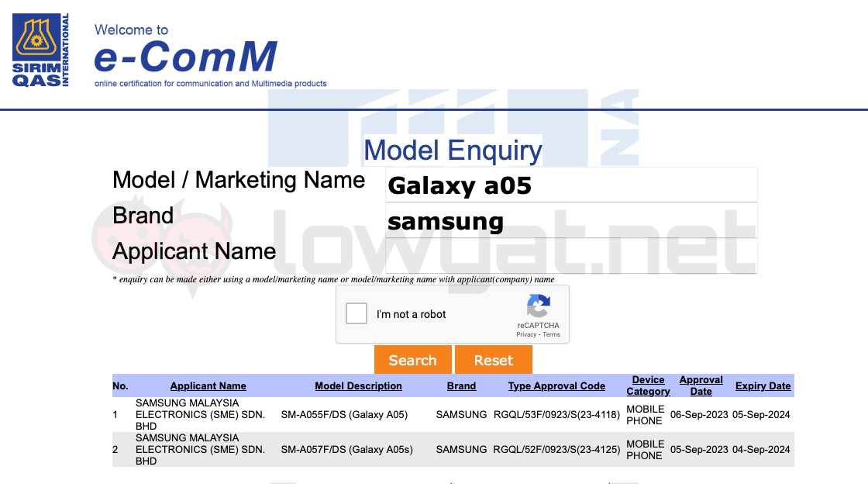This screenshot has width=868, height=484.
Task: Click applicant name in row 2
Action: (x=201, y=450)
